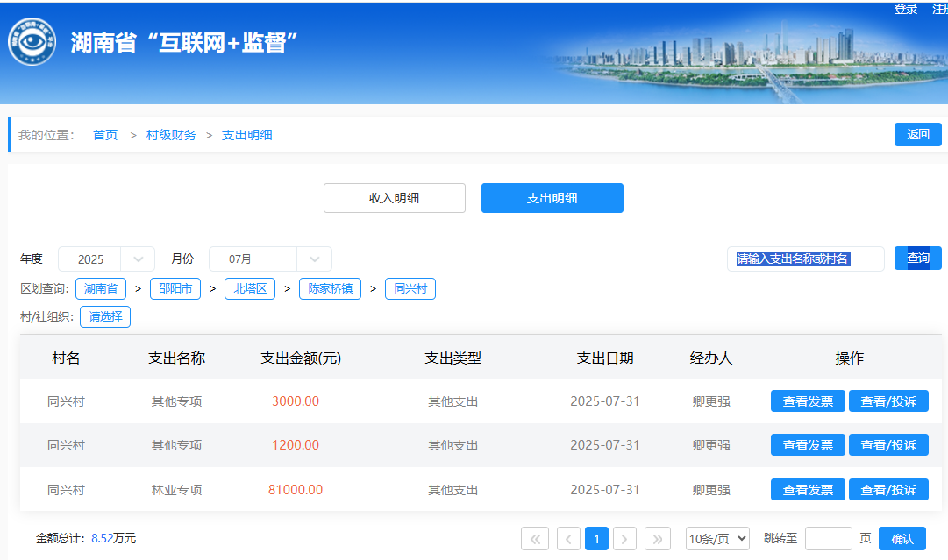Choose 北塔区 in region filter
Viewport: 948px width, 560px height.
click(250, 288)
